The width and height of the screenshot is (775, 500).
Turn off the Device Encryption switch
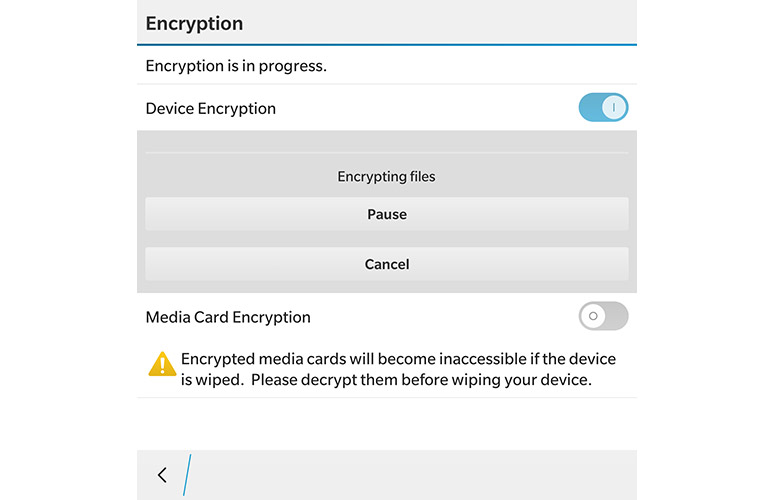[603, 108]
